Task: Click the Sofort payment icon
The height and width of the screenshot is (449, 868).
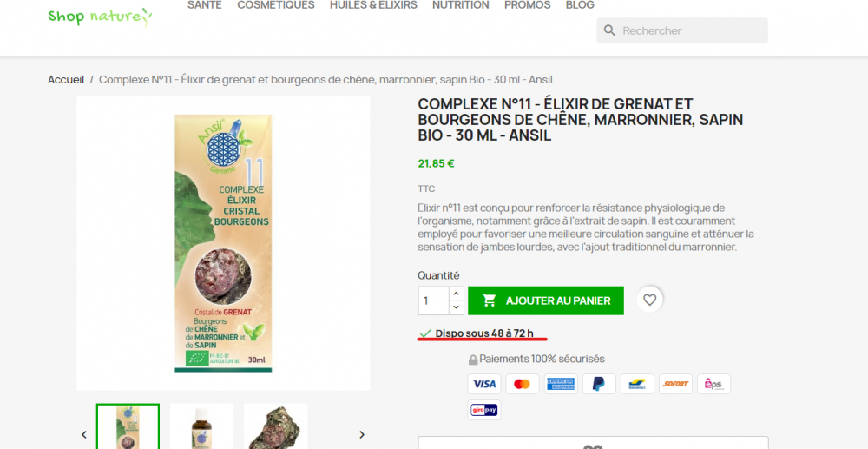Action: pos(675,384)
